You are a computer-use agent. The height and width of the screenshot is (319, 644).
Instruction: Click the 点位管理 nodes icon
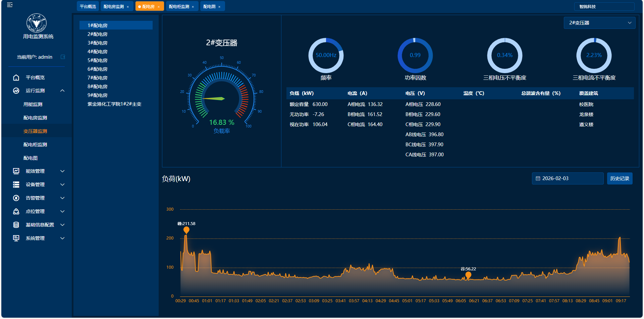coord(16,211)
